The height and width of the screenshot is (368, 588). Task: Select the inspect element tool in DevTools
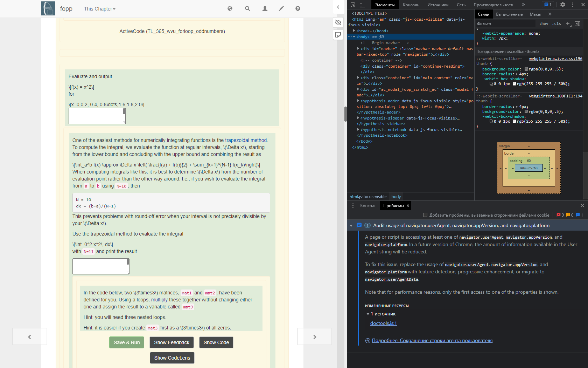353,5
